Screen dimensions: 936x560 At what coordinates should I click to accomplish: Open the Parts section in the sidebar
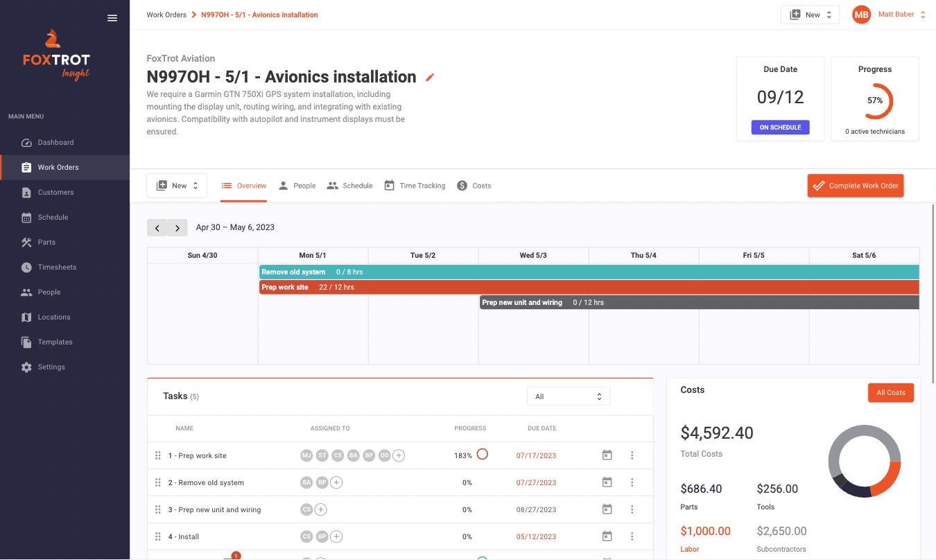[46, 242]
